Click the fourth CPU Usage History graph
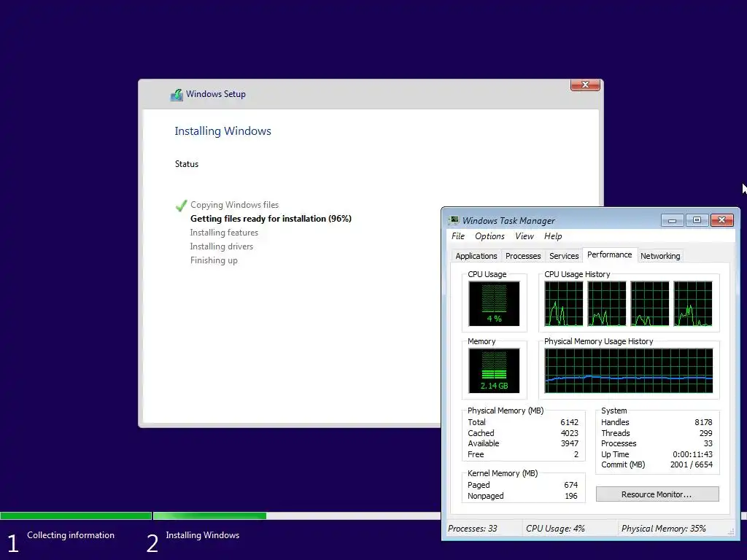Screen dimensions: 747x560 coord(693,303)
